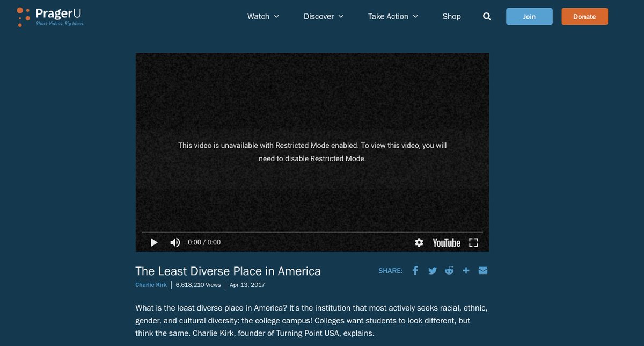Viewport: 644px width, 346px height.
Task: Share the video on Reddit
Action: (449, 271)
